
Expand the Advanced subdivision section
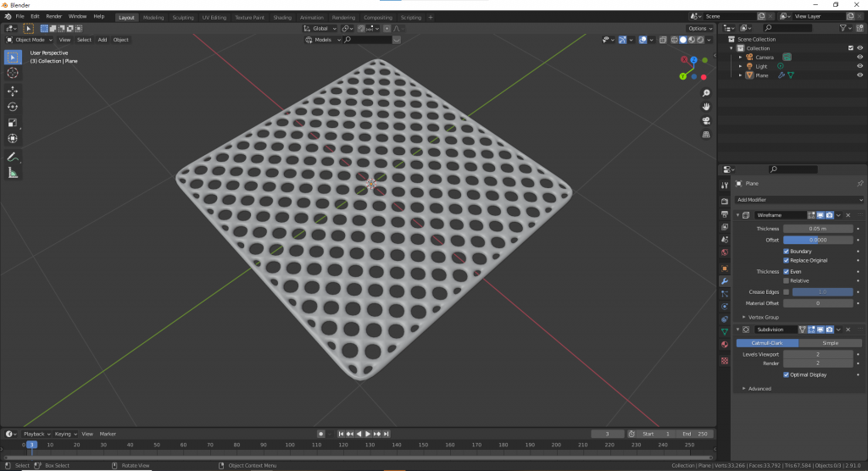pos(759,389)
